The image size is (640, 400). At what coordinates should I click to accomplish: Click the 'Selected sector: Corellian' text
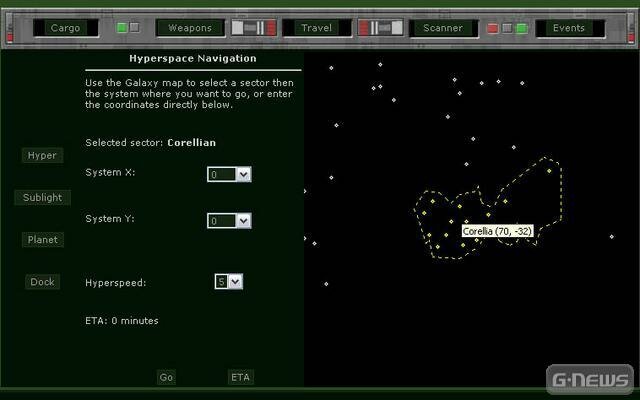pyautogui.click(x=151, y=143)
